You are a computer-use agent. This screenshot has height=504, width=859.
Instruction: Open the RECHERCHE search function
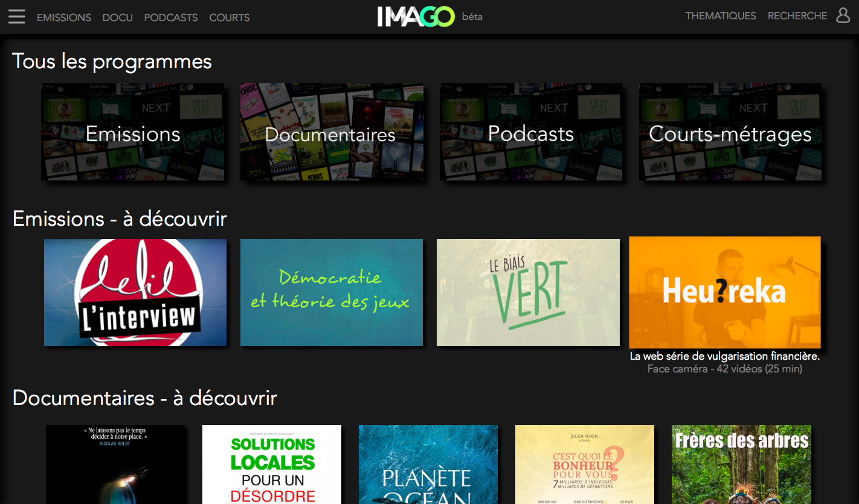(797, 16)
